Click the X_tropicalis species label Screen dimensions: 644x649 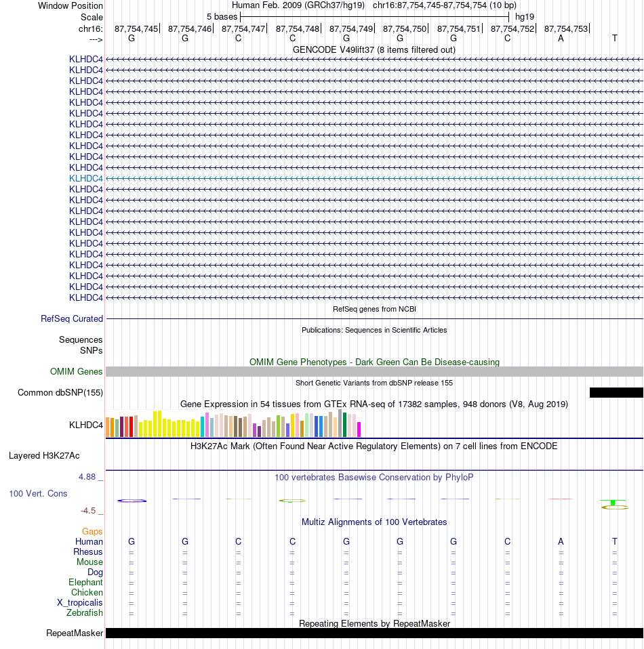[x=79, y=603]
